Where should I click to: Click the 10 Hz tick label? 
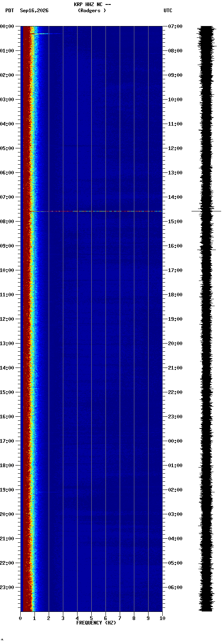click(162, 619)
